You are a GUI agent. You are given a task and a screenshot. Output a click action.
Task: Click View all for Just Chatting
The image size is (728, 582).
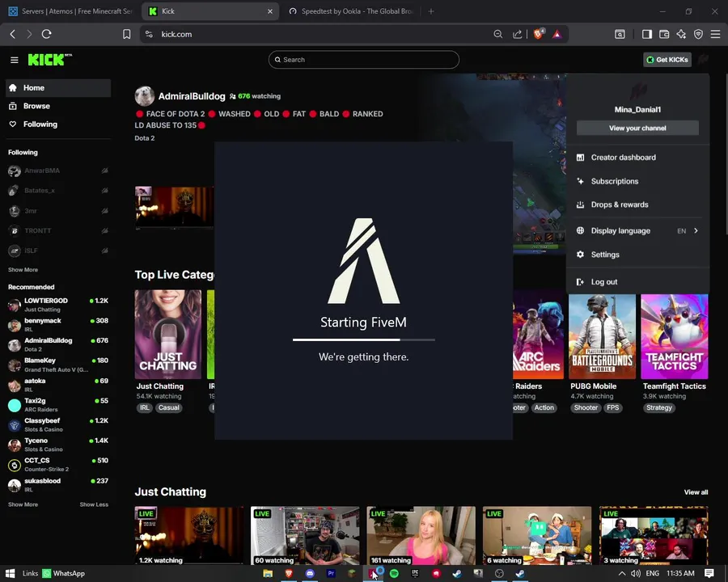pyautogui.click(x=696, y=492)
